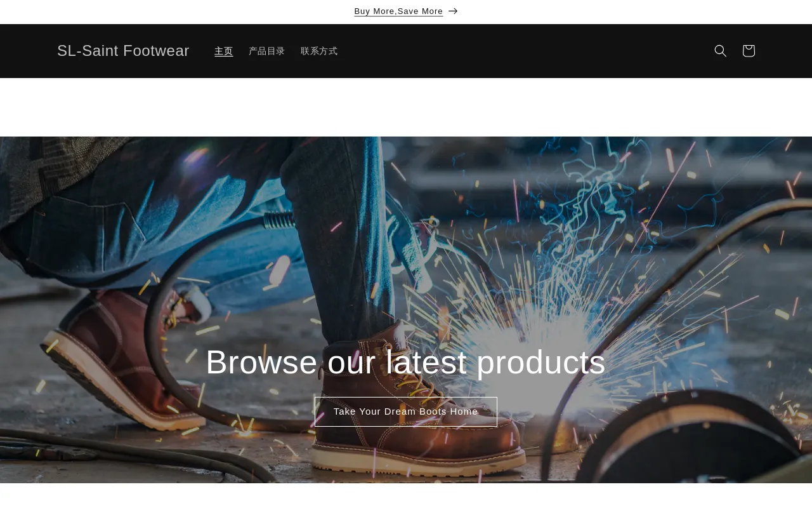Click the Browse our latest products heading
The image size is (812, 508).
pos(405,363)
